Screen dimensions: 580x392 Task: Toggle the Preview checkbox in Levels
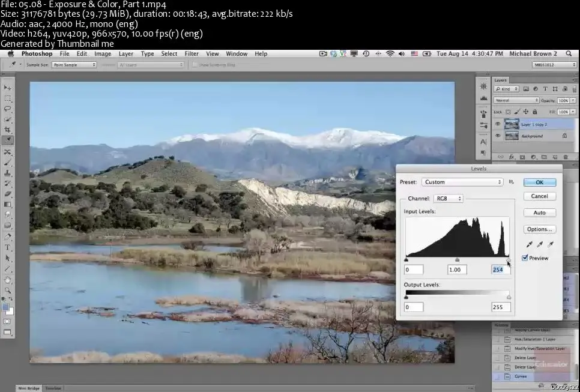(x=525, y=258)
